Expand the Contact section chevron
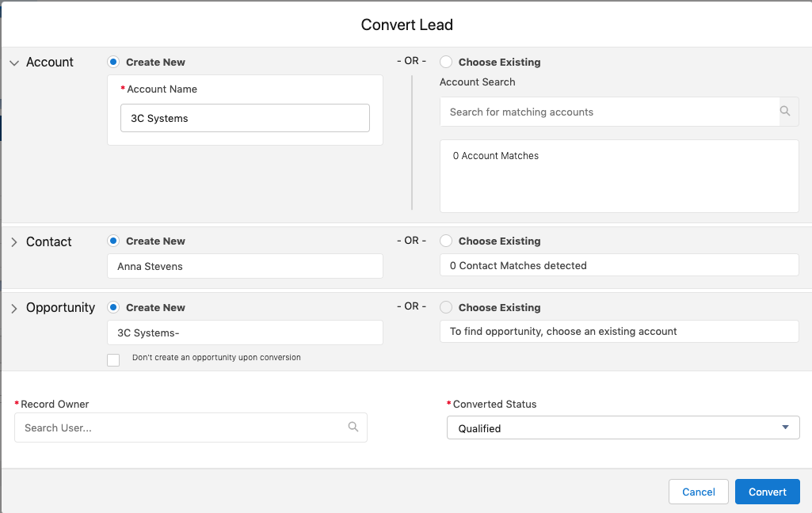The image size is (812, 513). 14,242
